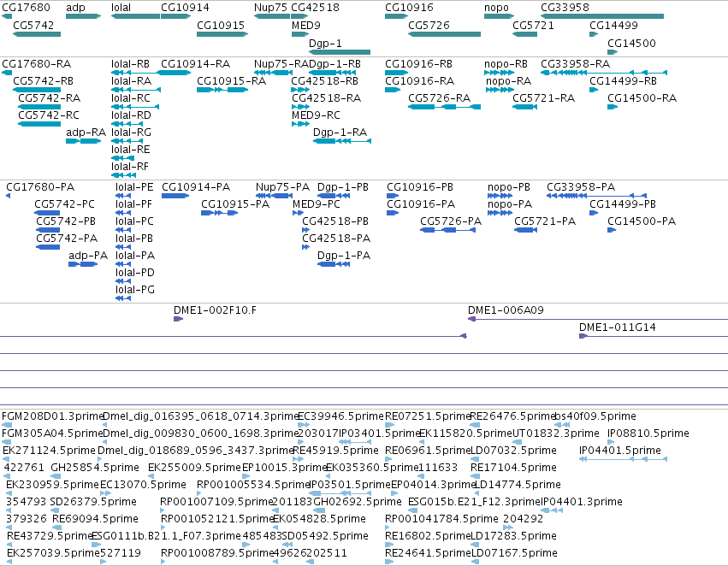Select the adp gene arrow glyph
The width and height of the screenshot is (728, 566).
(84, 16)
